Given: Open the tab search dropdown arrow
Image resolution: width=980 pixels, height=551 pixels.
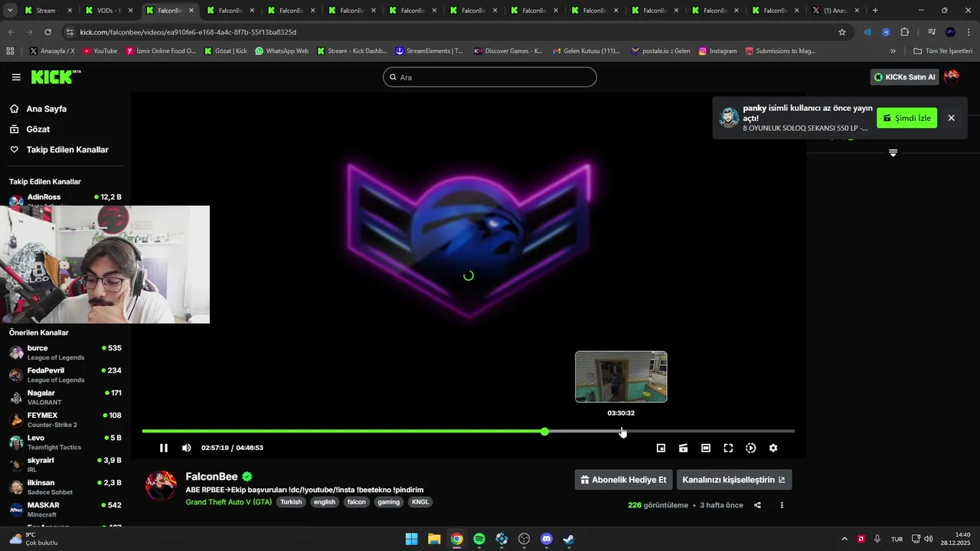Looking at the screenshot, I should coord(10,11).
